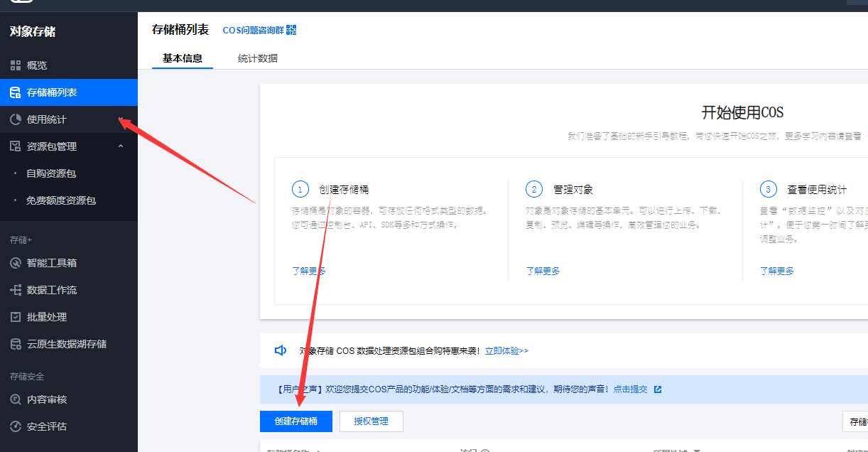Viewport: 868px width, 452px height.
Task: Open the 内容审核 icon
Action: coord(15,399)
